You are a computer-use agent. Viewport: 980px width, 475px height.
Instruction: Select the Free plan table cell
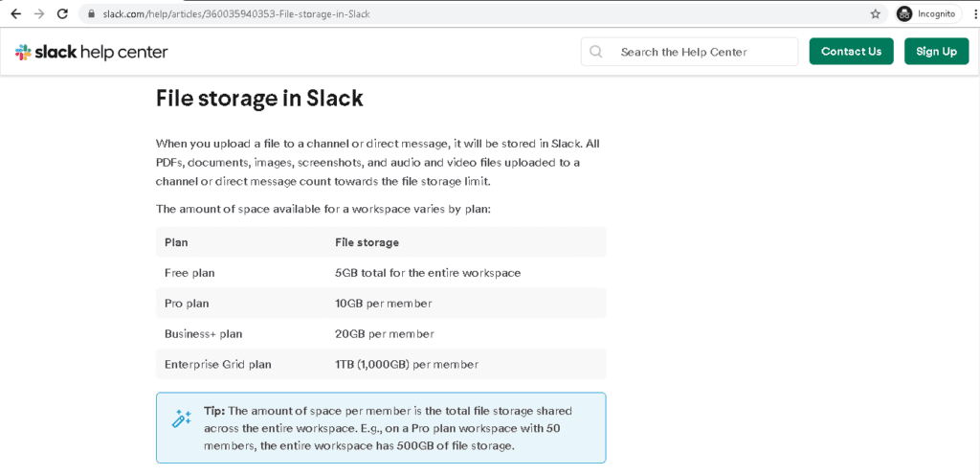pos(189,273)
